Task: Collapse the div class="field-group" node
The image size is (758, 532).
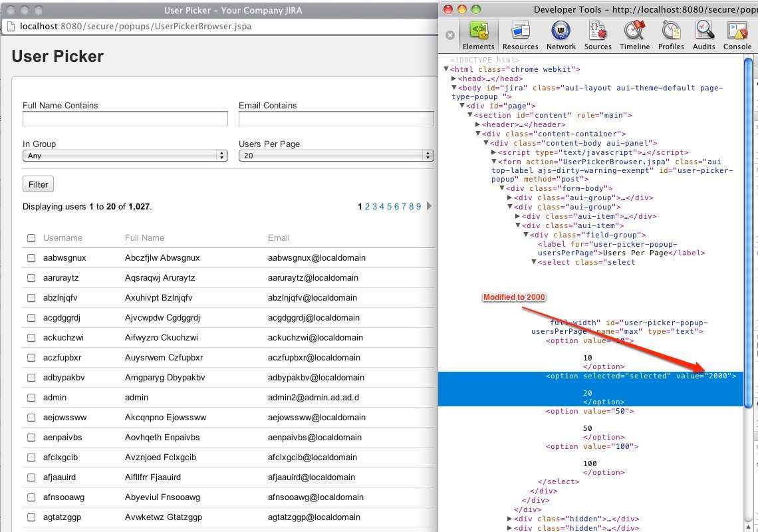Action: [526, 235]
